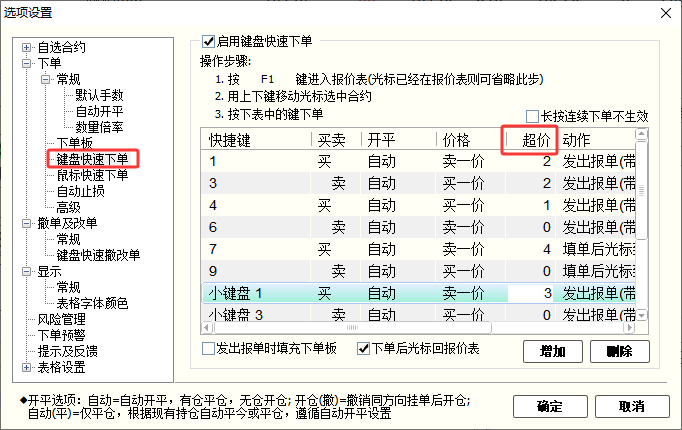Viewport: 682px width, 430px height.
Task: Click 卖一价 price in row 6
Action: (x=463, y=227)
